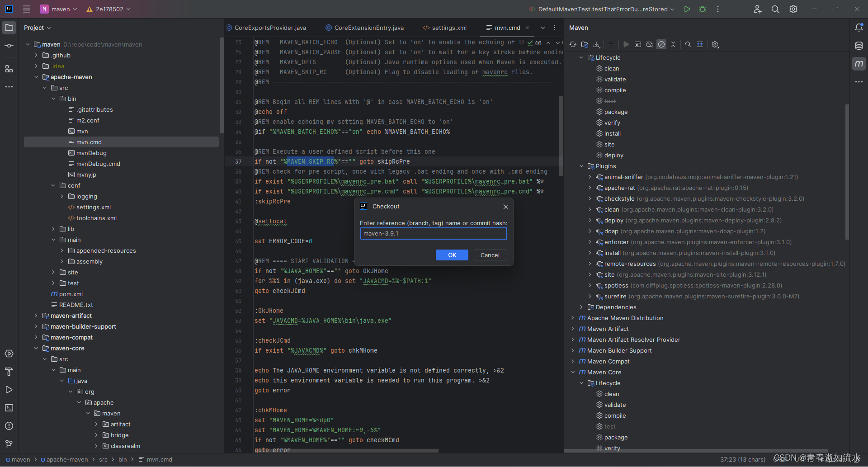
Task: Click the 37:23 caret position indicator
Action: point(742,459)
